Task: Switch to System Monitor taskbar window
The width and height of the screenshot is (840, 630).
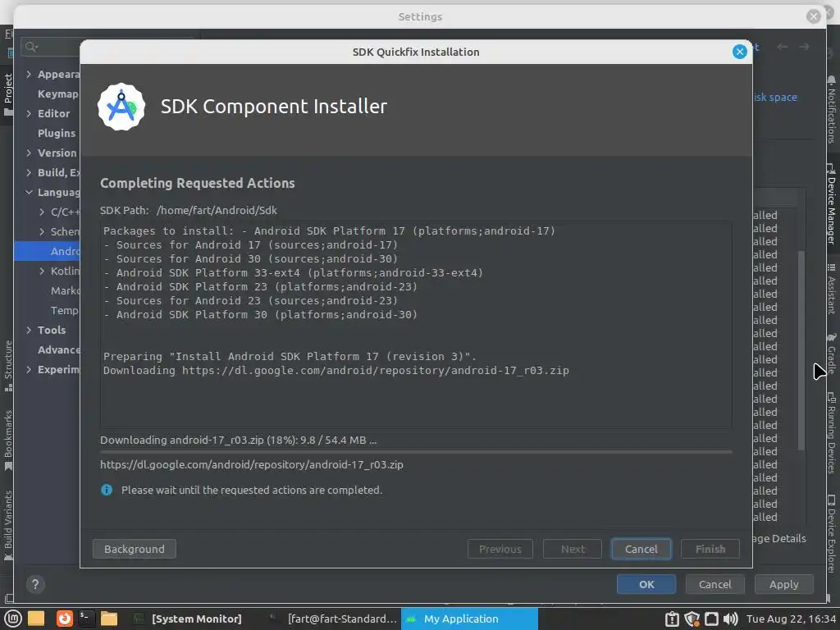Action: click(188, 619)
